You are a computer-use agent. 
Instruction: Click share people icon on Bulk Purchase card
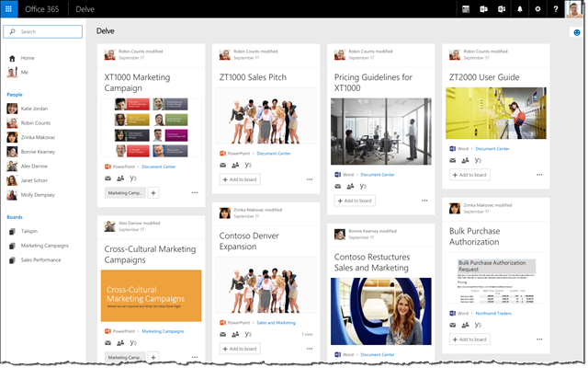point(465,325)
